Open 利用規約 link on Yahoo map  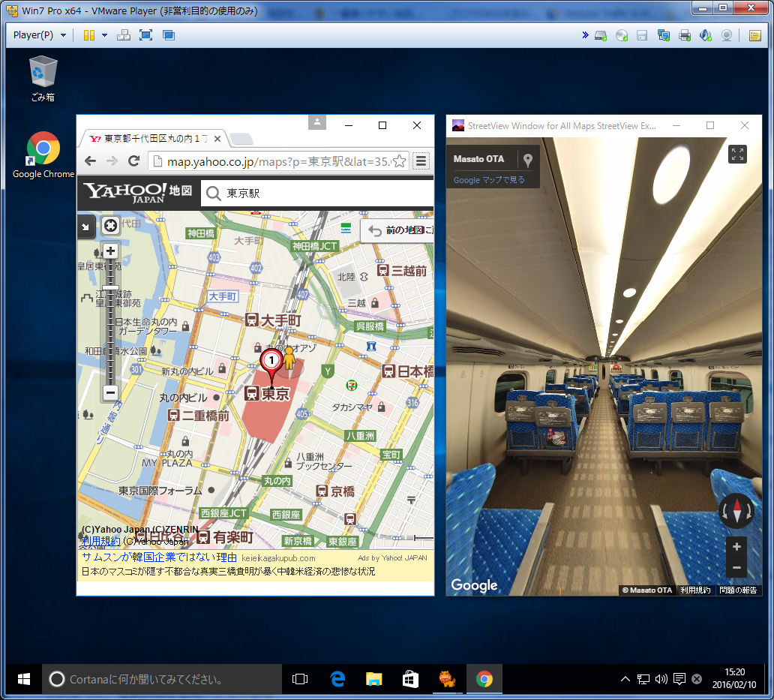[100, 541]
